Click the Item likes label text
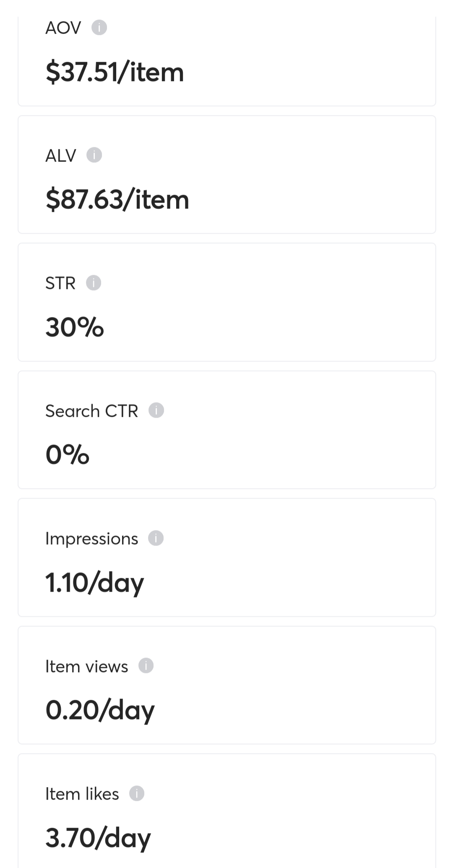453x868 pixels. point(82,794)
